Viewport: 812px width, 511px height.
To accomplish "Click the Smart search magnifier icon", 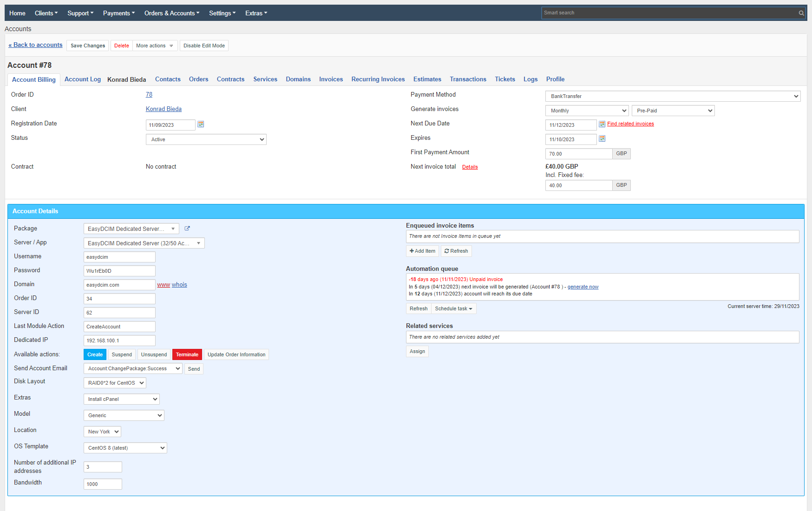I will coord(801,13).
